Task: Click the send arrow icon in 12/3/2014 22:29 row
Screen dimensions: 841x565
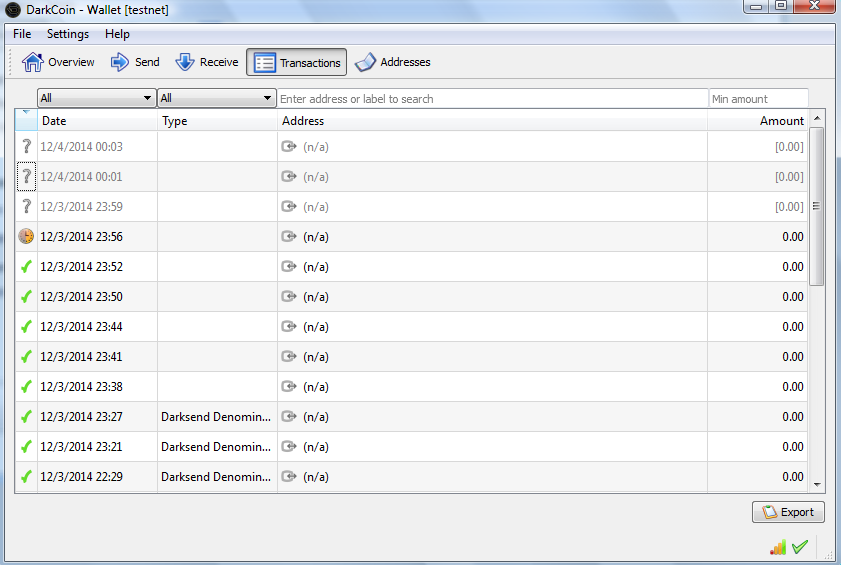Action: coord(289,476)
